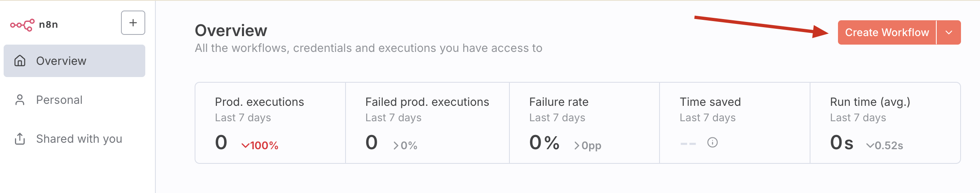Click the chevron beside 0pp in Failure rate
The image size is (980, 193).
[577, 146]
